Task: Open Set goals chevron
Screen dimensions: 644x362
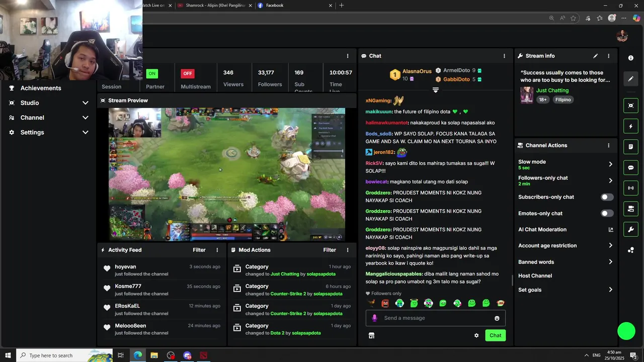Action: coord(610,290)
